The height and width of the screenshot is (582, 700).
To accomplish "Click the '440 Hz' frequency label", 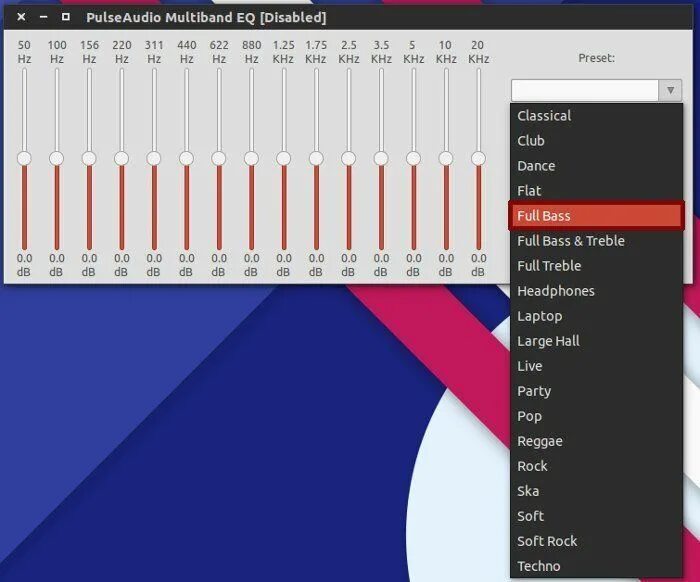I will coord(186,52).
